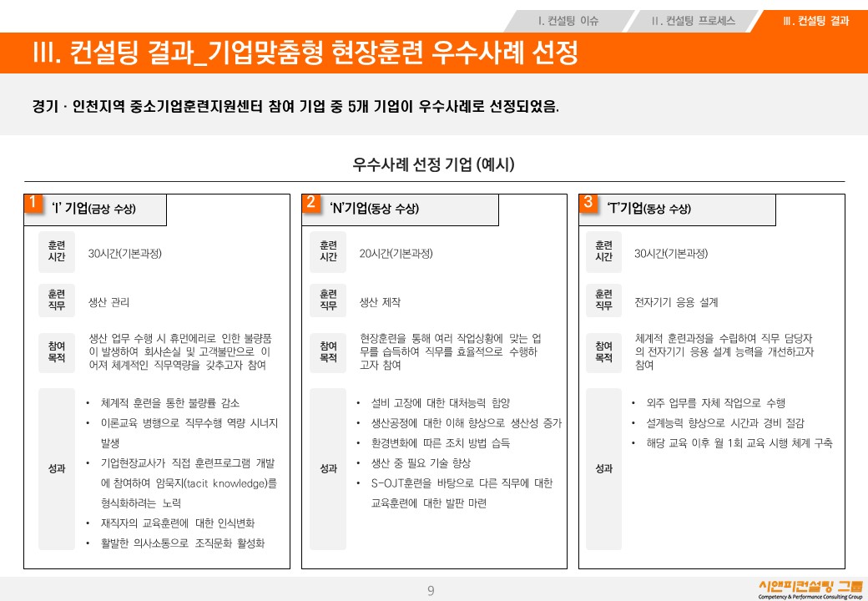
Task: Click bullet '활발한 의사소통으로 조직문화 활성화'
Action: 183,543
